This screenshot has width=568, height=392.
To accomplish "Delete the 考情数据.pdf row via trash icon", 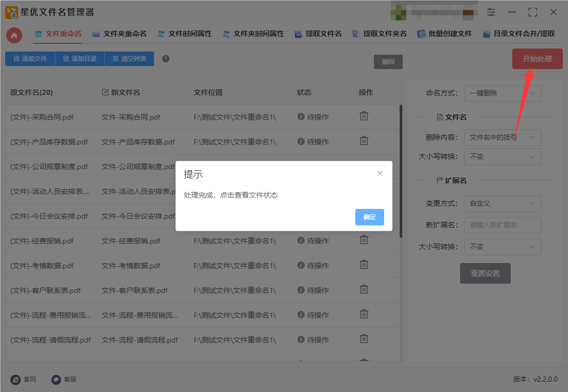I will pyautogui.click(x=364, y=265).
